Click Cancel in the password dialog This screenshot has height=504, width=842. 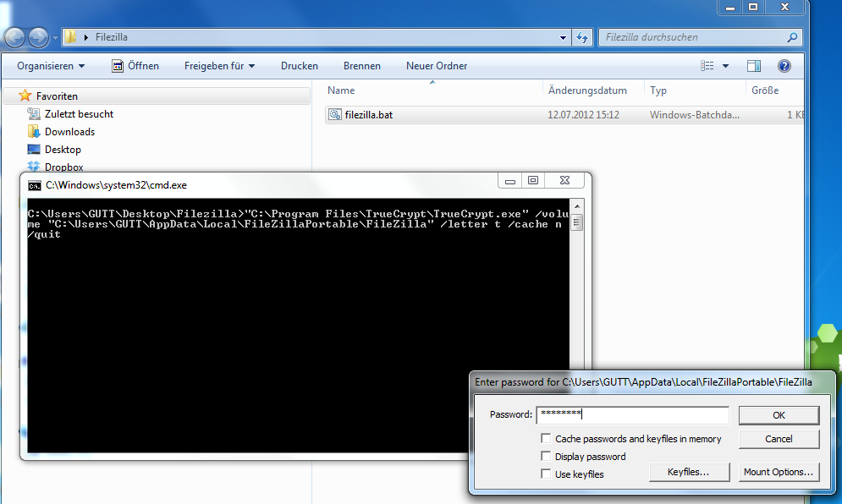click(x=779, y=439)
